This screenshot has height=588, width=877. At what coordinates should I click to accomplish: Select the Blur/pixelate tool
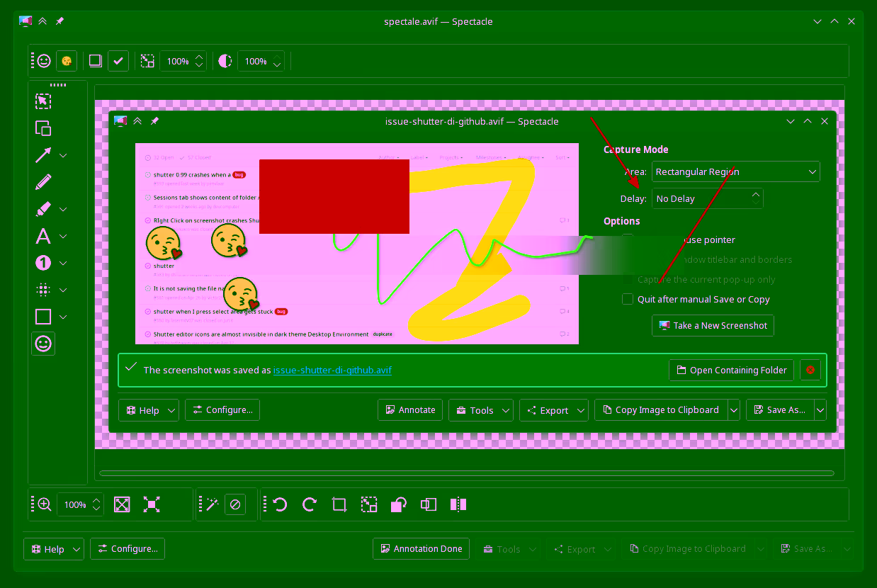43,290
